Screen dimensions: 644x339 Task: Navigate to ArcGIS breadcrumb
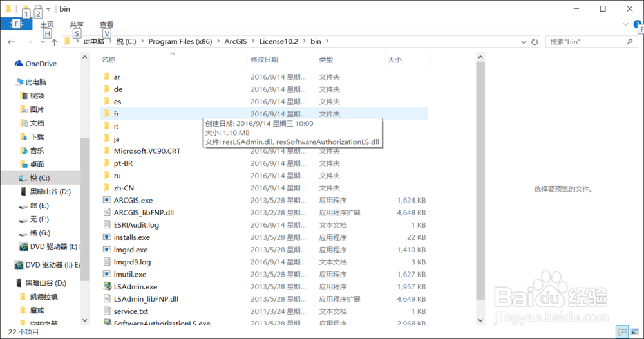tap(236, 41)
